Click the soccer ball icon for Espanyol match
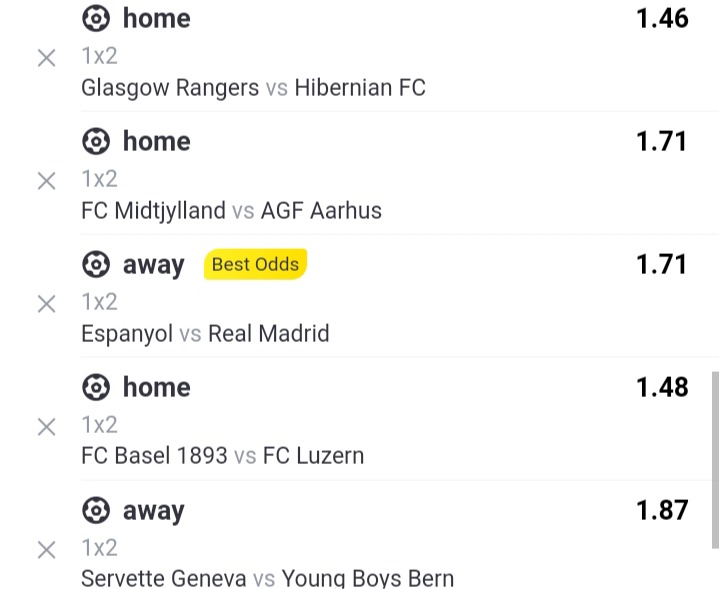Screen dimensions: 719x589 point(96,264)
